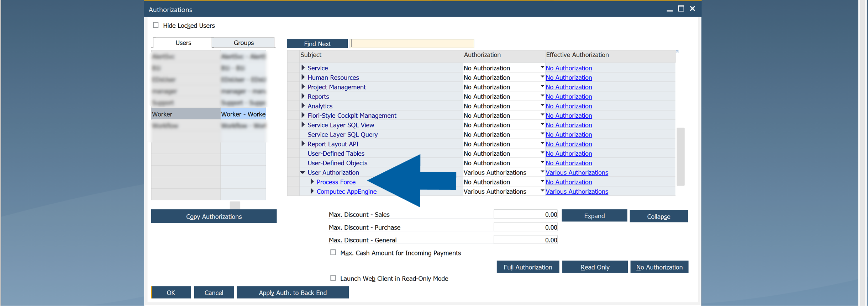Click the splitter handle below users list
The image size is (868, 306).
[x=235, y=205]
